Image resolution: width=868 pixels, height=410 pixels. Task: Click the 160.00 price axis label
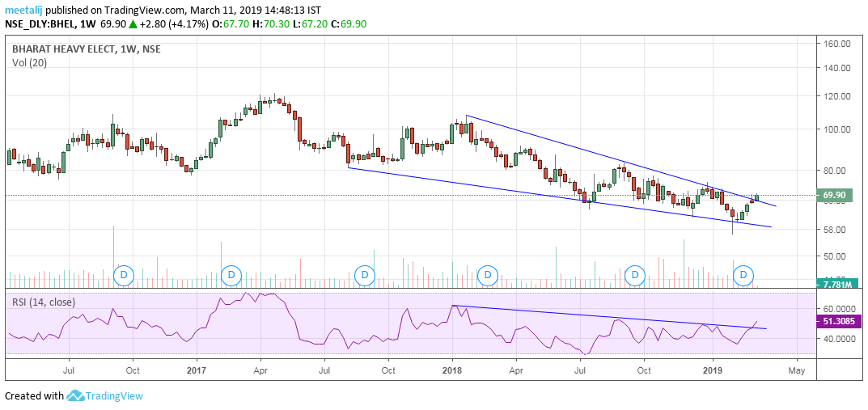coord(836,44)
